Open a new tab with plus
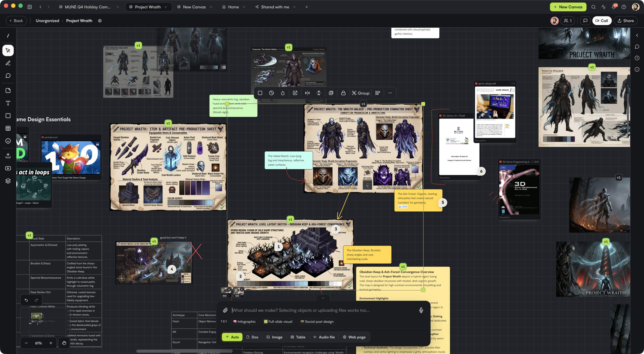The image size is (644, 354). tap(307, 7)
